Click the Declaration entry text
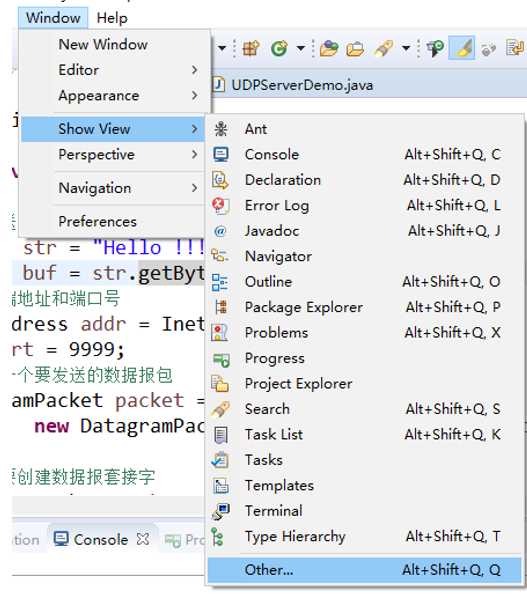 (283, 180)
